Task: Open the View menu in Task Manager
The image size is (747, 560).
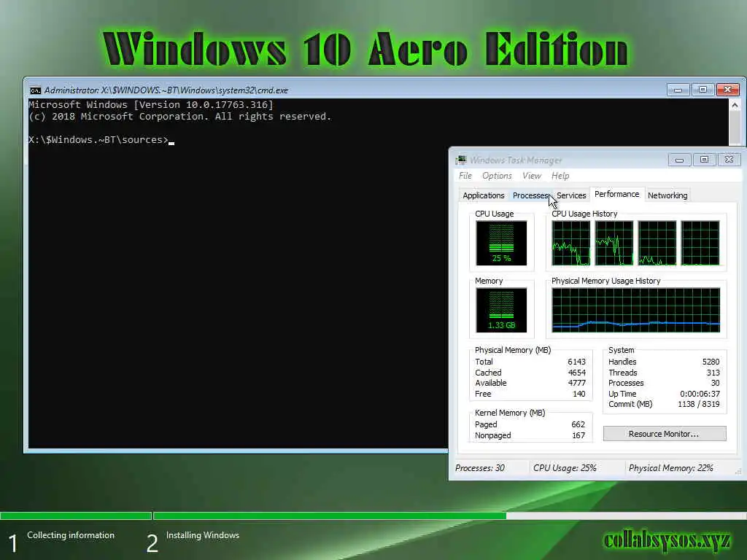Action: [x=532, y=176]
